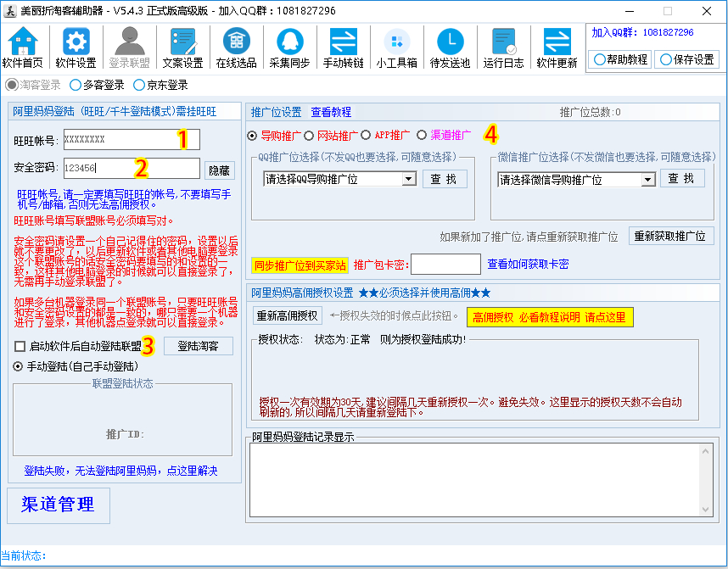Click the 帮助教程 button
This screenshot has width=728, height=569.
click(620, 60)
